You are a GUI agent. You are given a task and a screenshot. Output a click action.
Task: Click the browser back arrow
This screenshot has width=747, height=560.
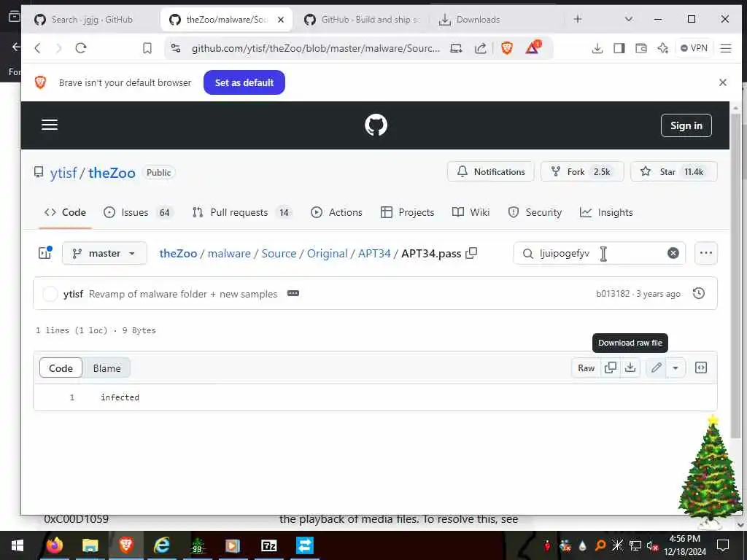[38, 47]
